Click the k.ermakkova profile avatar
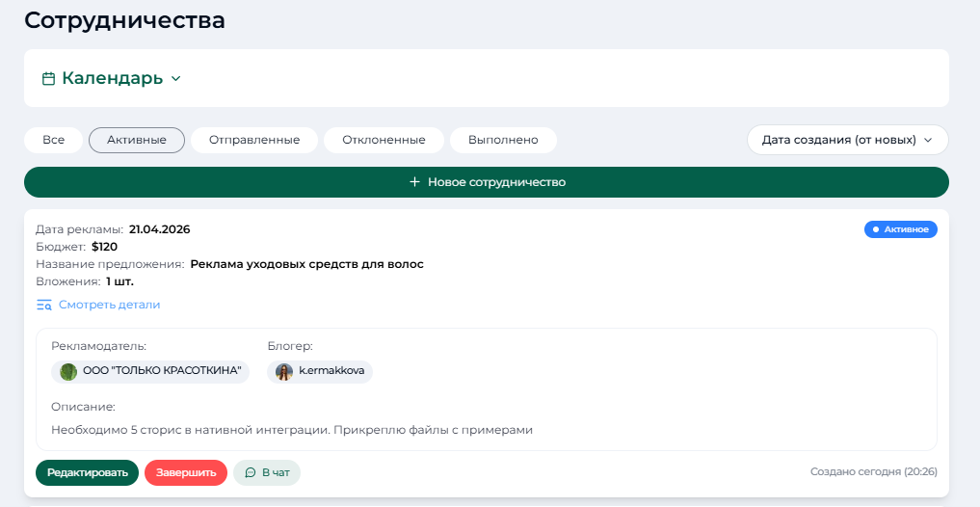The height and width of the screenshot is (507, 980). point(283,372)
